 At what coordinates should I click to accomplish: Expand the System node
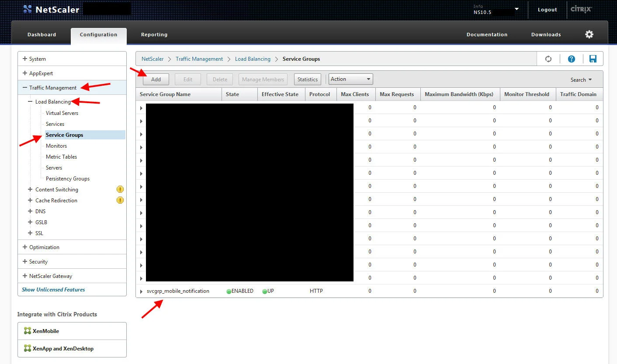click(x=25, y=59)
